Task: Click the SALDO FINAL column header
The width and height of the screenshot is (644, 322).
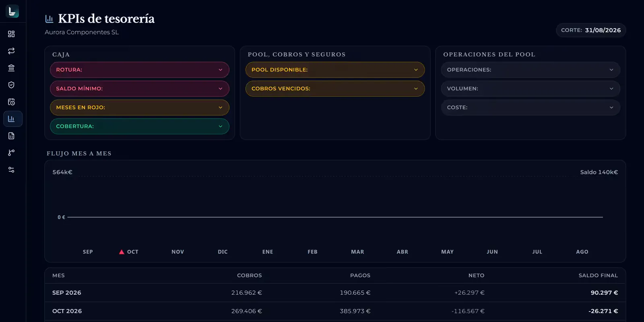Action: pyautogui.click(x=598, y=275)
